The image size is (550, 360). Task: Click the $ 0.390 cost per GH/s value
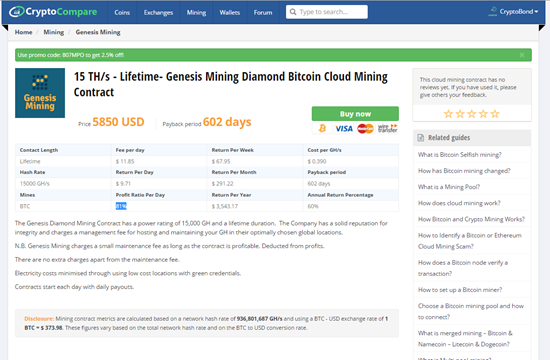tap(317, 161)
